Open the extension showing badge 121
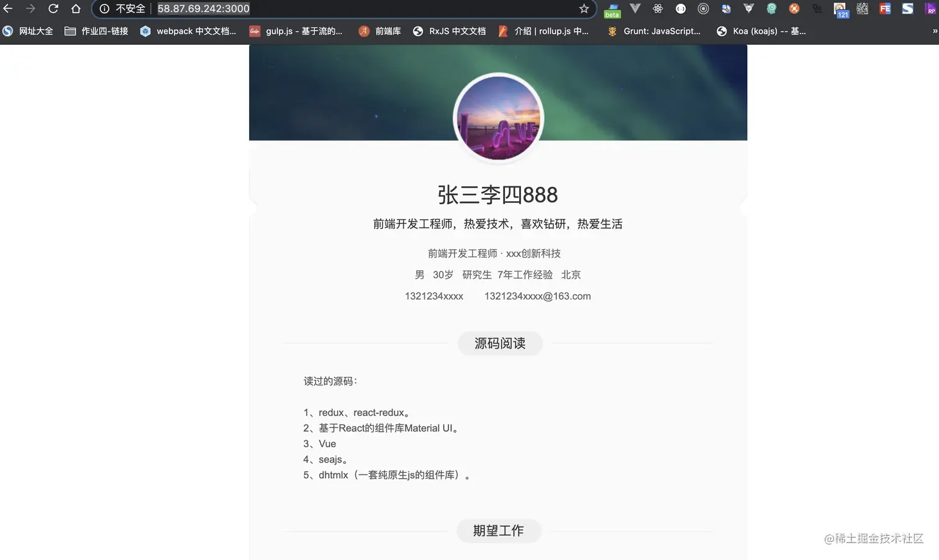The image size is (939, 560). [840, 10]
